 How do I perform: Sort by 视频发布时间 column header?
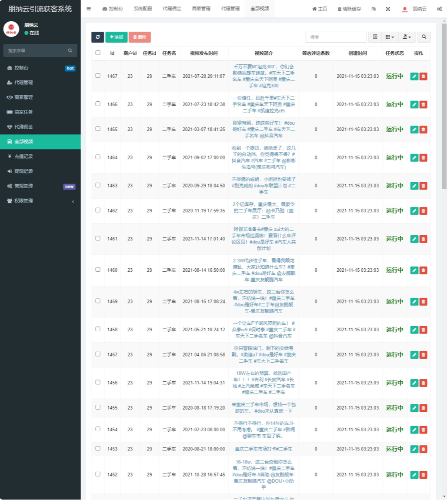(204, 53)
